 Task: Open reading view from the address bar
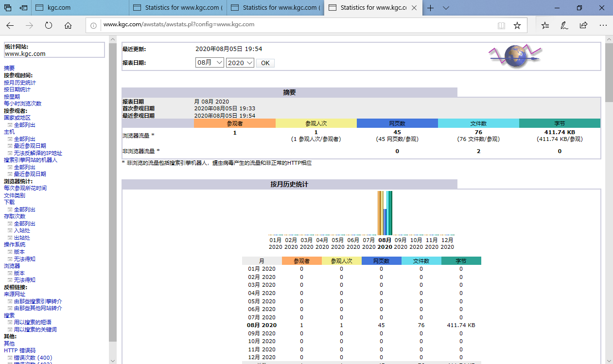coord(501,25)
